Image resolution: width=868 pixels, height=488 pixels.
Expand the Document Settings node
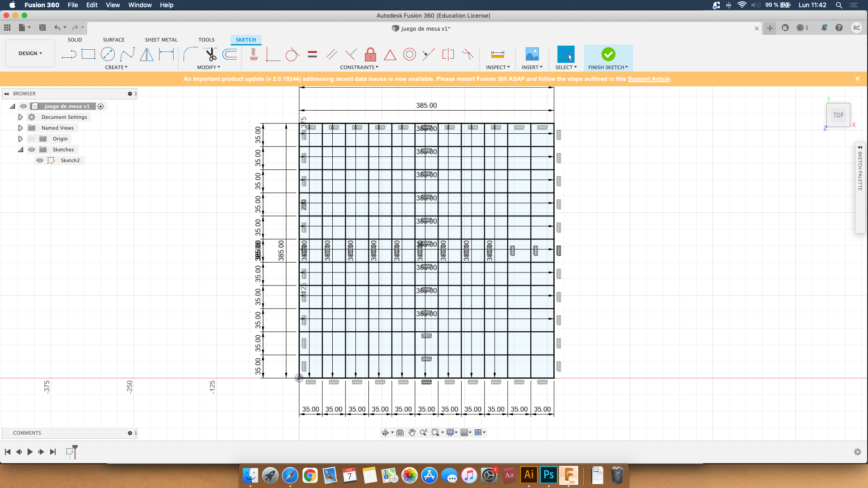20,117
